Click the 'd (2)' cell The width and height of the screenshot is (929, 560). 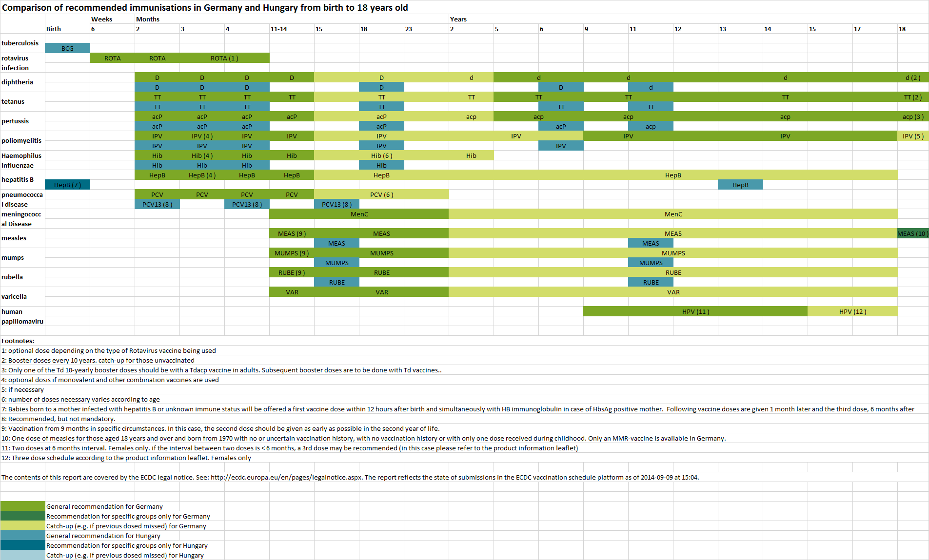tap(913, 77)
